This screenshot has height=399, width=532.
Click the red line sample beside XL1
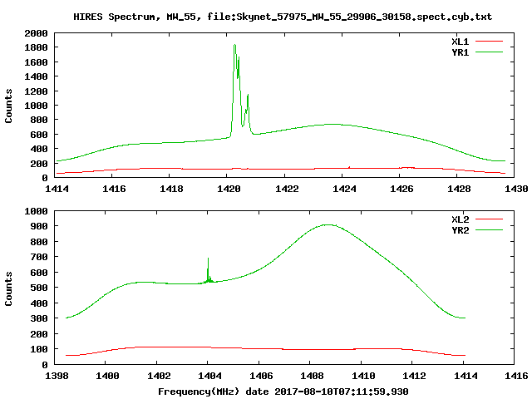[489, 42]
